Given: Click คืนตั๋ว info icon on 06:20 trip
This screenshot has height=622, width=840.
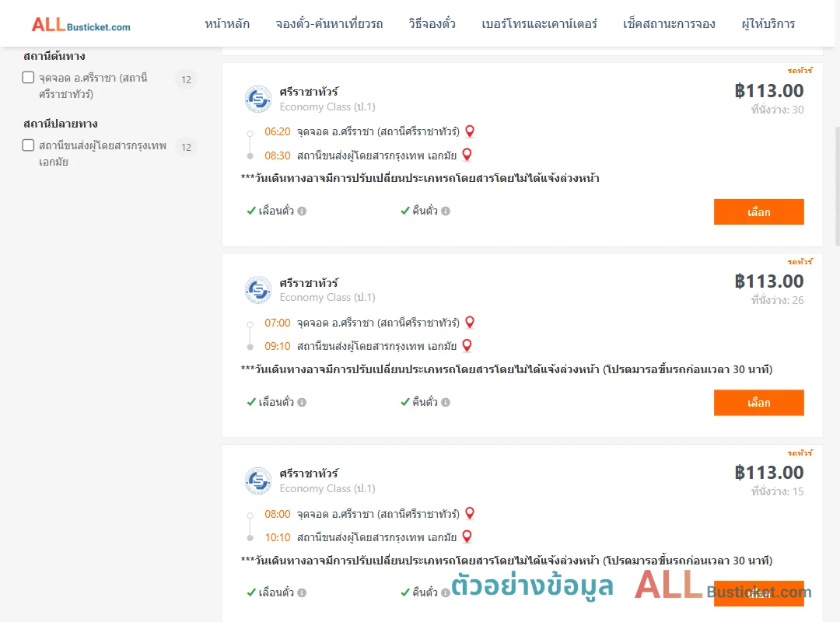Looking at the screenshot, I should [x=446, y=211].
